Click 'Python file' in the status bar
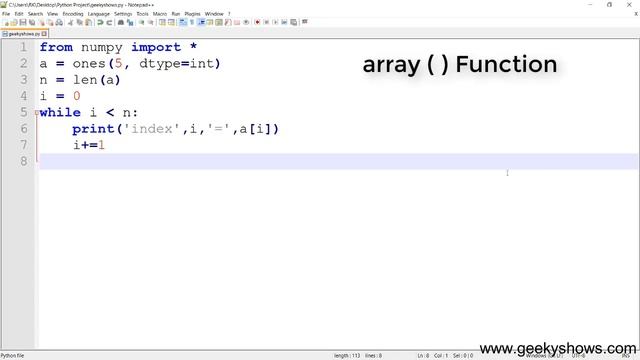Screen dimensions: 640x360 coord(12,356)
